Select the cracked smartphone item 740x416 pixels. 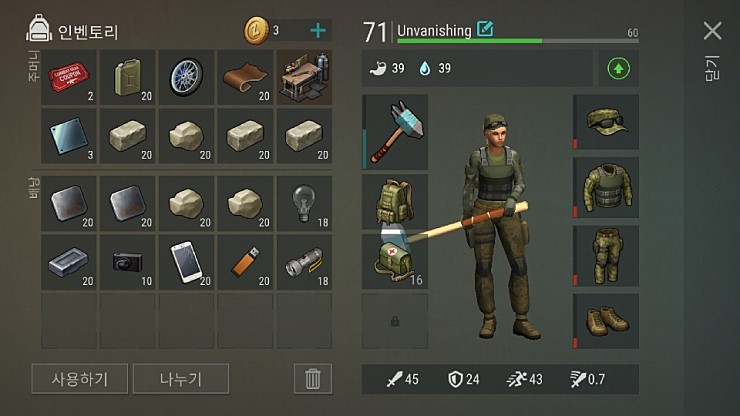(x=186, y=262)
